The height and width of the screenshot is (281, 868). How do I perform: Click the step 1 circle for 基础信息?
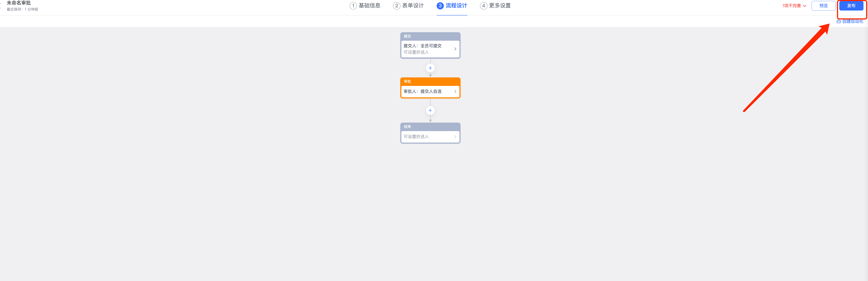[353, 6]
